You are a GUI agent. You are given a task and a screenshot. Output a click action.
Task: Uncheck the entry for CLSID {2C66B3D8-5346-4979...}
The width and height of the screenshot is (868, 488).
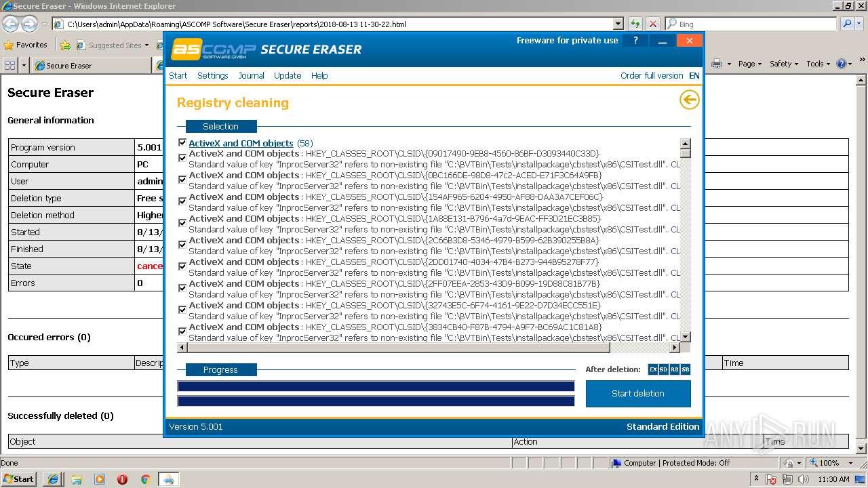182,245
